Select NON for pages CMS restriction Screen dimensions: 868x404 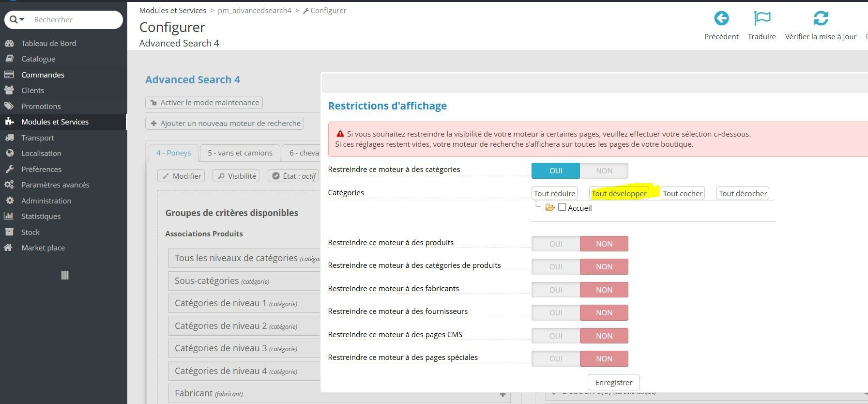pyautogui.click(x=604, y=336)
